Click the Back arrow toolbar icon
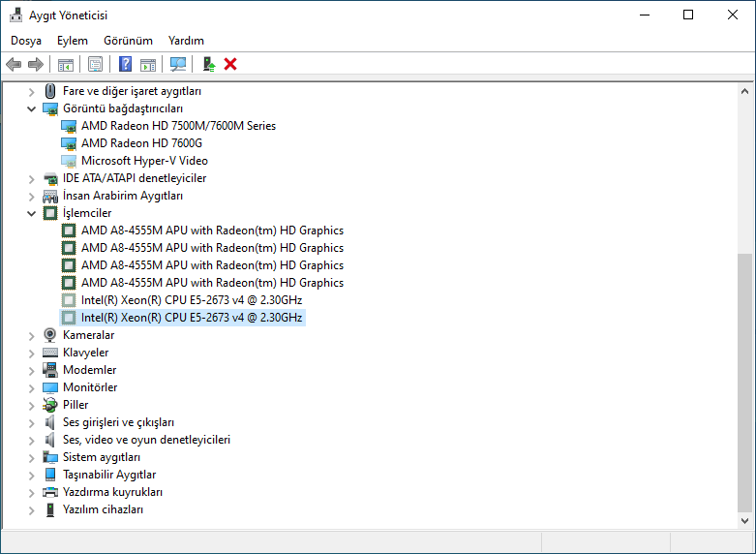The width and height of the screenshot is (756, 554). click(x=14, y=64)
